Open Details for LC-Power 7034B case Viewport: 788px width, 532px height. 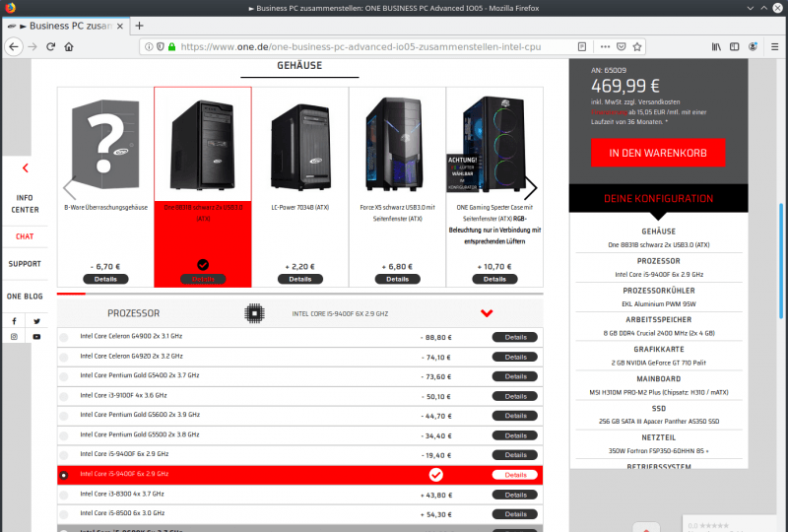click(300, 279)
